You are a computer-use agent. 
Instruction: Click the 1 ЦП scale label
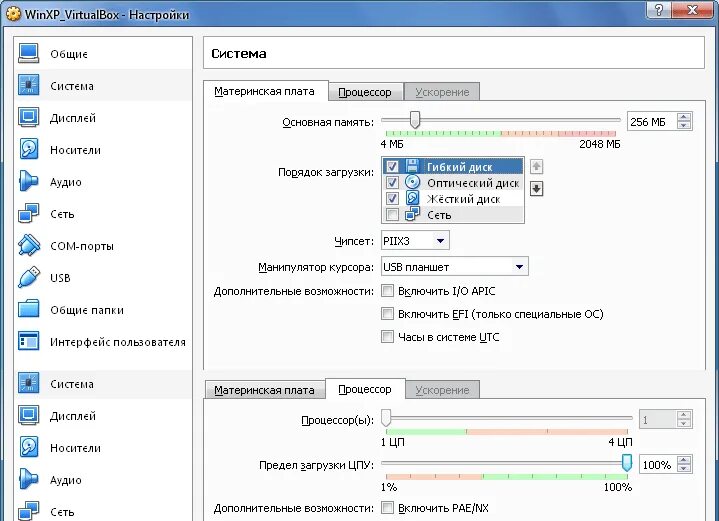(x=393, y=442)
